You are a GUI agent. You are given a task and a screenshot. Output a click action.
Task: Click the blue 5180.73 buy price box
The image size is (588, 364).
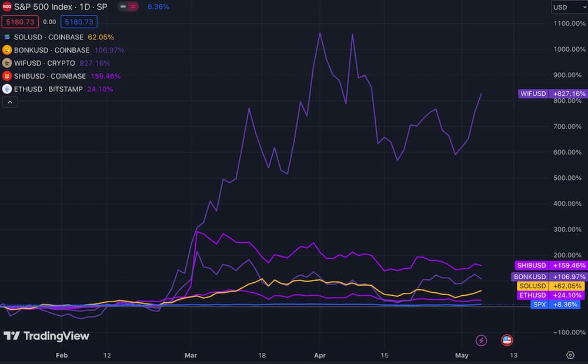(78, 22)
